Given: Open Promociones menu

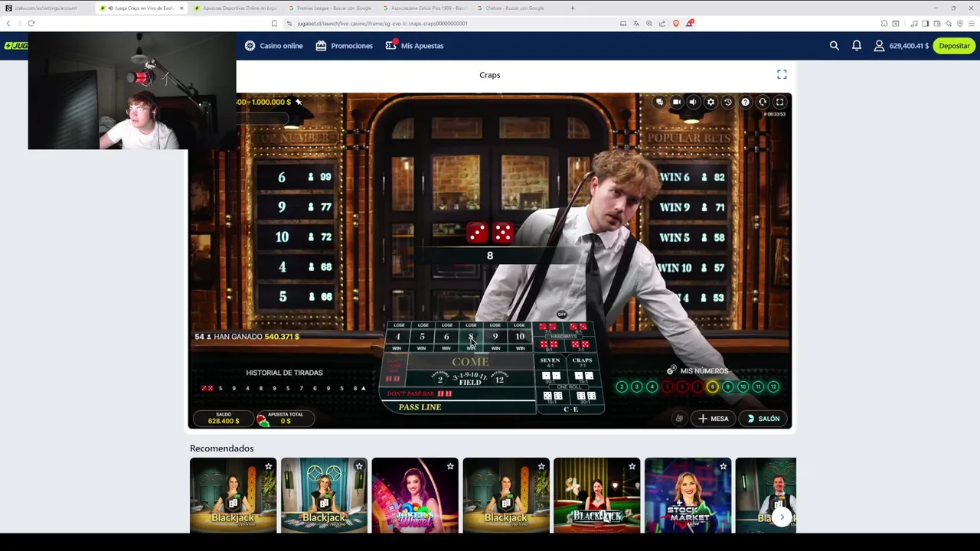Looking at the screenshot, I should point(344,46).
